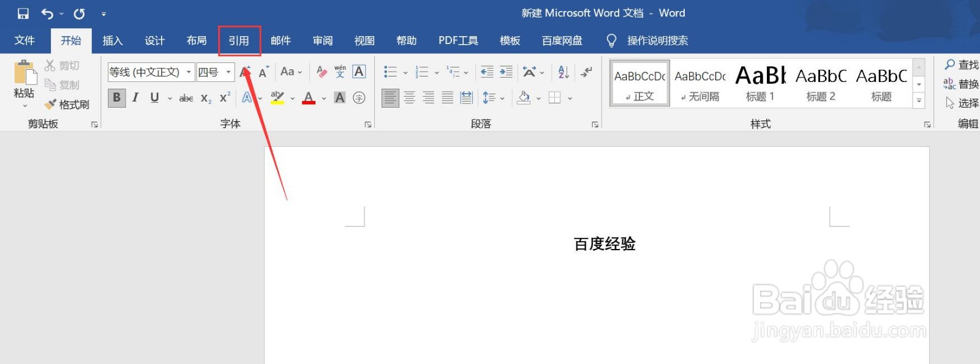Click the 剪切 cut button
The height and width of the screenshot is (364, 980).
[62, 65]
